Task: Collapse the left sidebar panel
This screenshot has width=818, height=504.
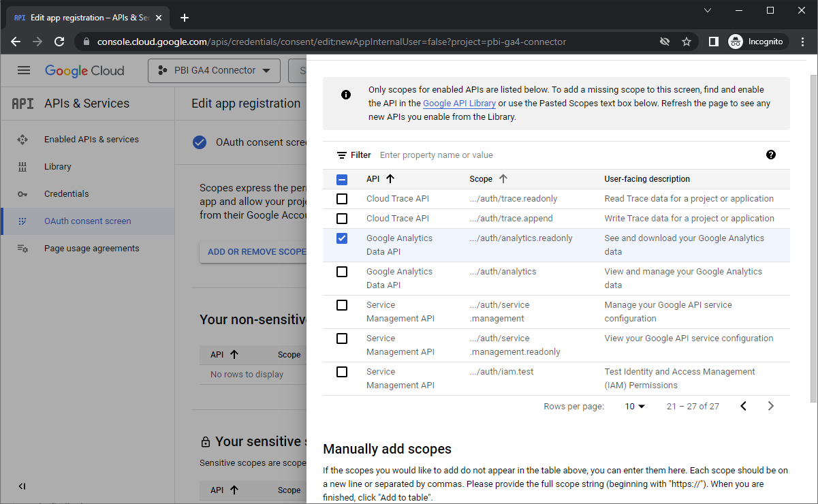Action: coord(22,486)
